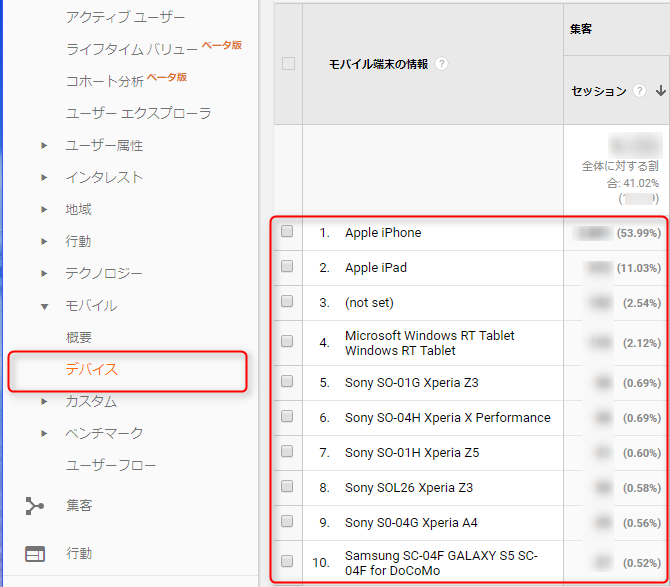This screenshot has height=587, width=670.
Task: Click the セッション column header
Action: [x=599, y=91]
